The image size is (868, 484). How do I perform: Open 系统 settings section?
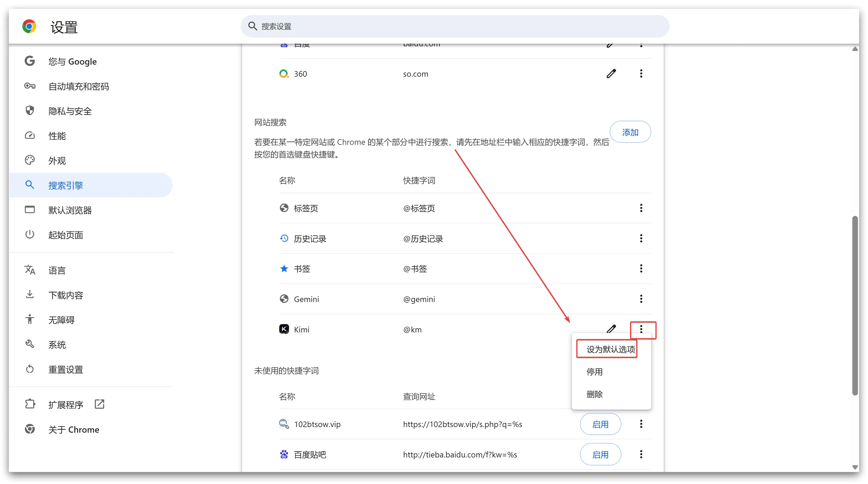pyautogui.click(x=91, y=344)
